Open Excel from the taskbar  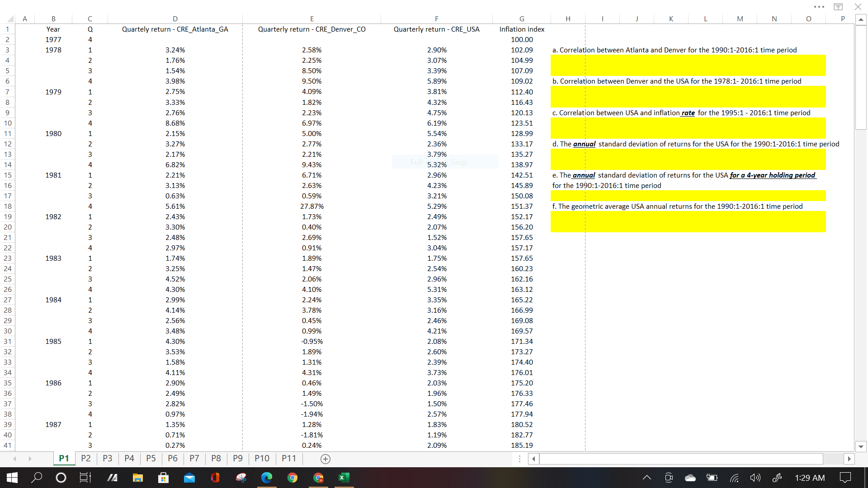pyautogui.click(x=344, y=478)
